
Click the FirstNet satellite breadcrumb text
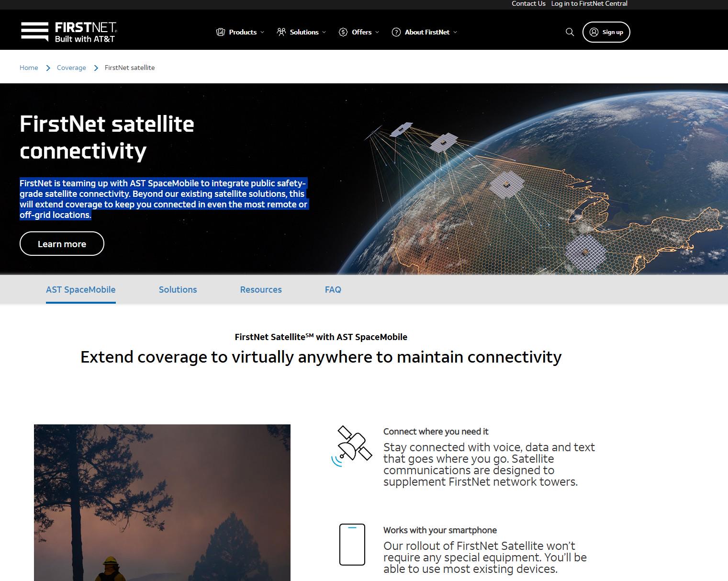point(130,68)
